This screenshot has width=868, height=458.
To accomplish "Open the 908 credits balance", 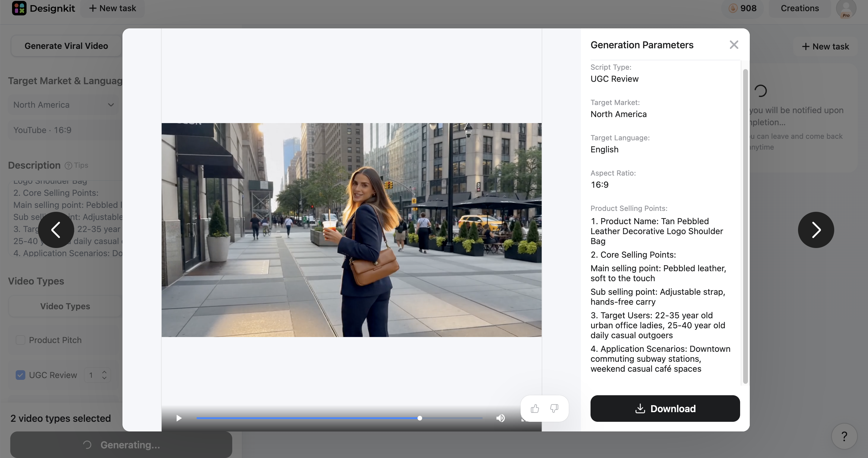I will click(743, 8).
